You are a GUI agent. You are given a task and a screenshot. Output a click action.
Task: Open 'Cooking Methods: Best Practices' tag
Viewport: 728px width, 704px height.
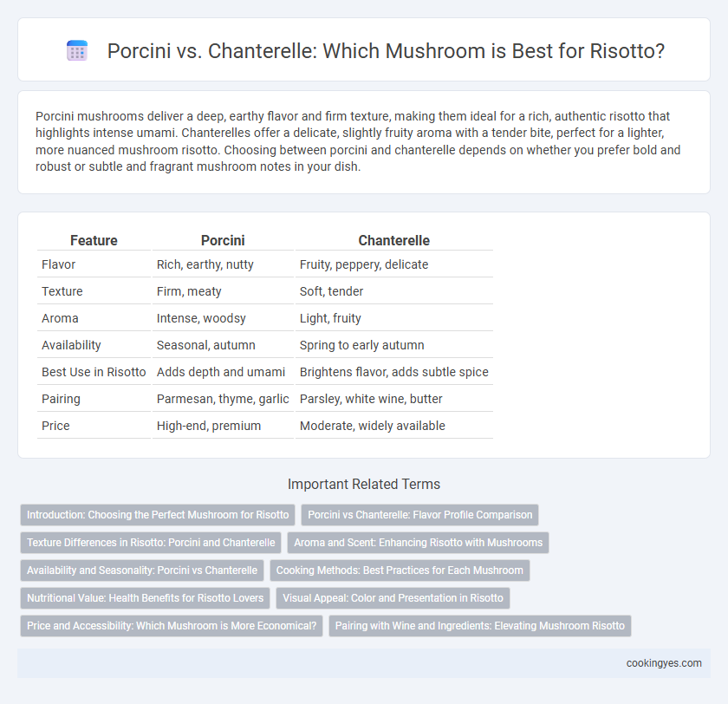400,570
